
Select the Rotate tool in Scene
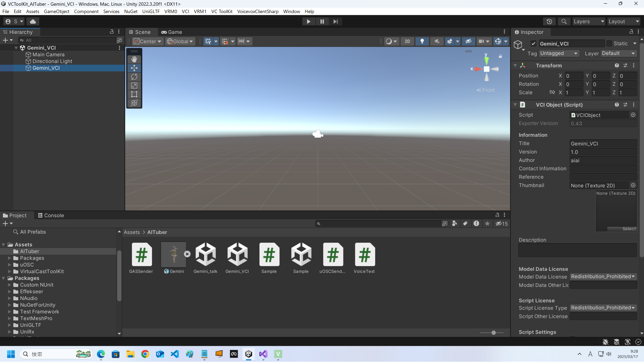pos(134,77)
